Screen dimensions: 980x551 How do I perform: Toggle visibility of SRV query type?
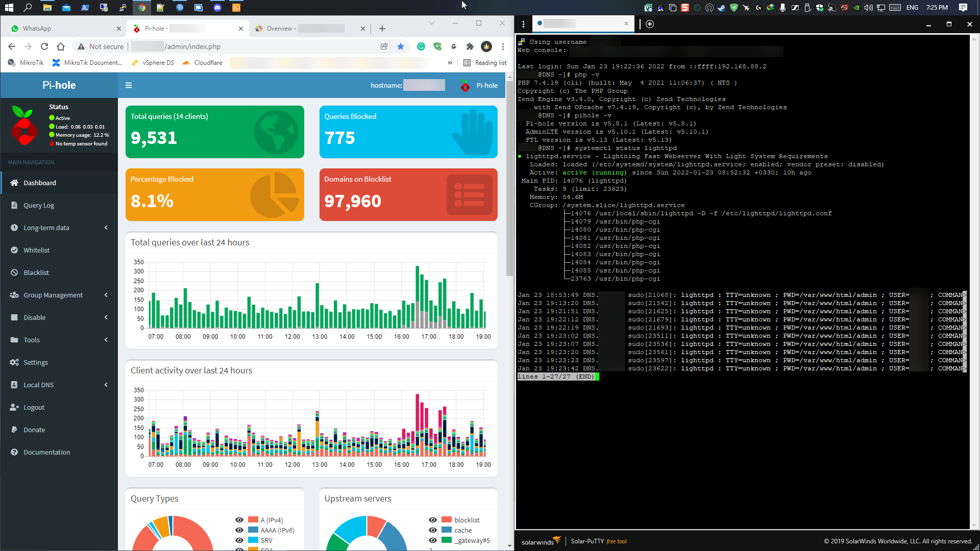[239, 540]
